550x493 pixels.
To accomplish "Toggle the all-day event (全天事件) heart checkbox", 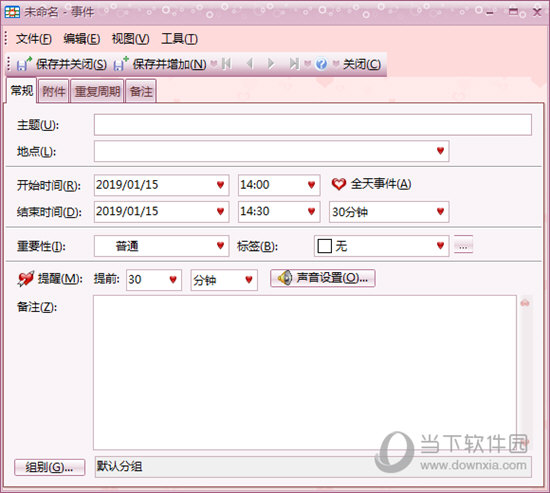I will (x=339, y=184).
